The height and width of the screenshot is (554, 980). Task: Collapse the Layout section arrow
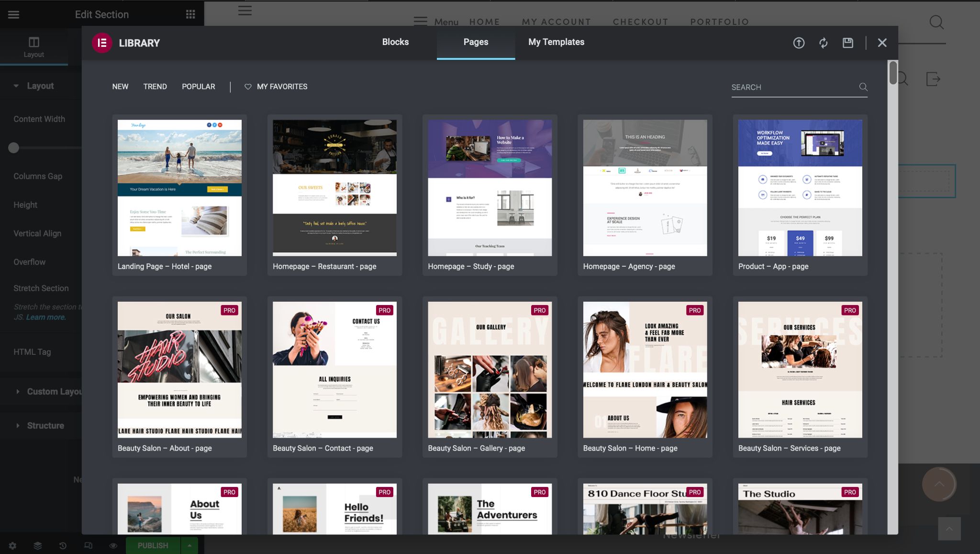coord(16,86)
